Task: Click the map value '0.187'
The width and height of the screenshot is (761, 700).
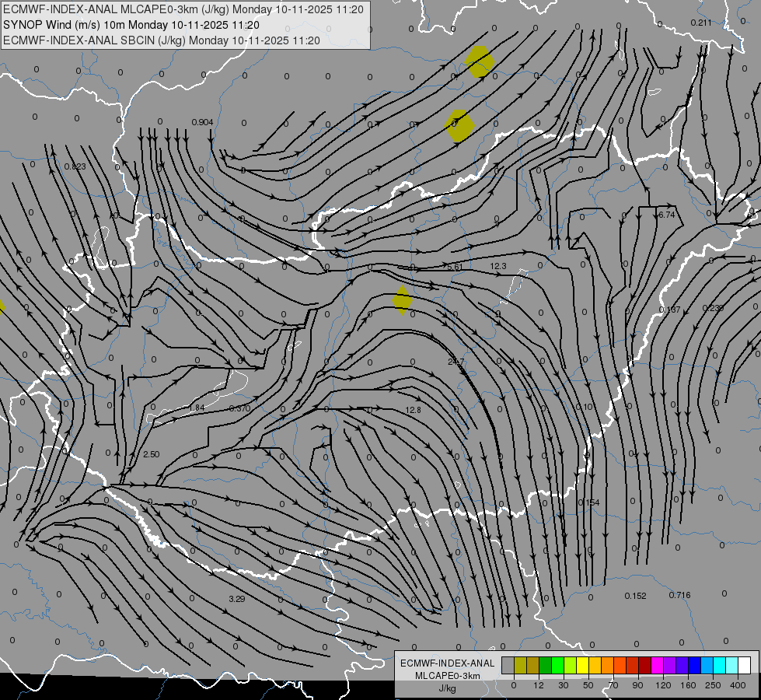Action: (670, 310)
